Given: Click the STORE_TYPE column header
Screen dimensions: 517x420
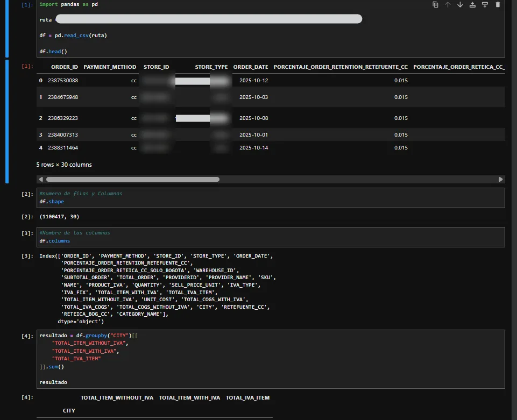Looking at the screenshot, I should tap(211, 67).
